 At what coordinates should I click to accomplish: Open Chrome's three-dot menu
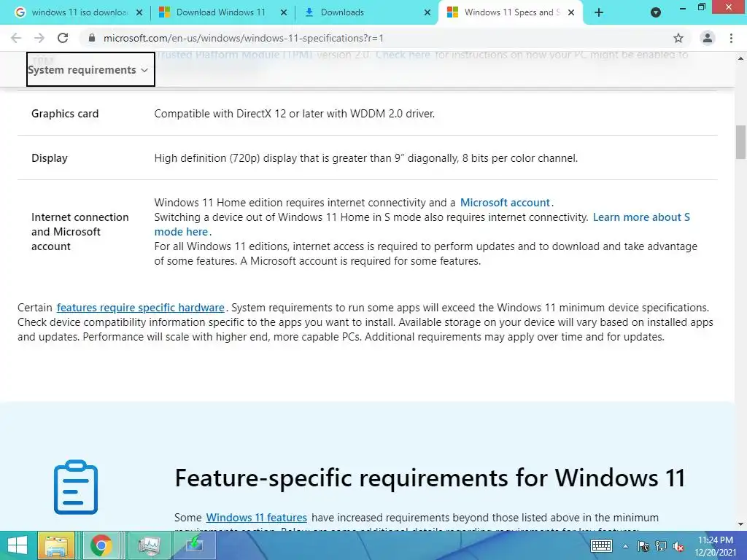731,38
